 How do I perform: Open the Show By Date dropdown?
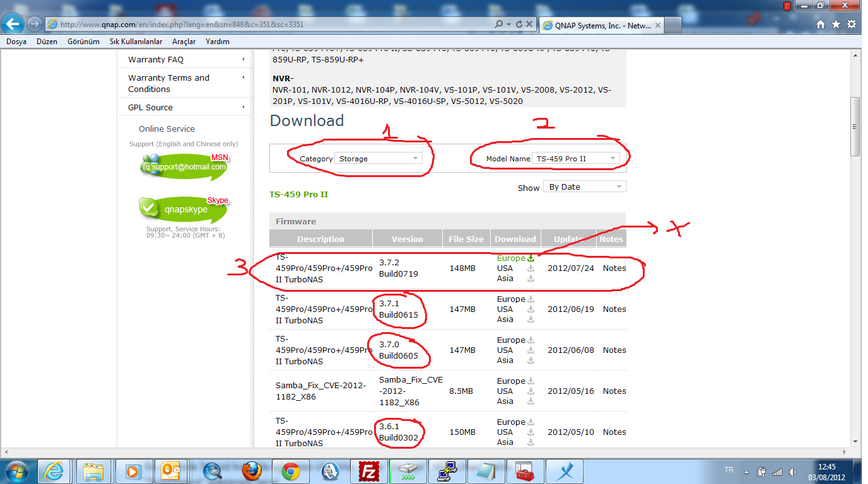585,187
